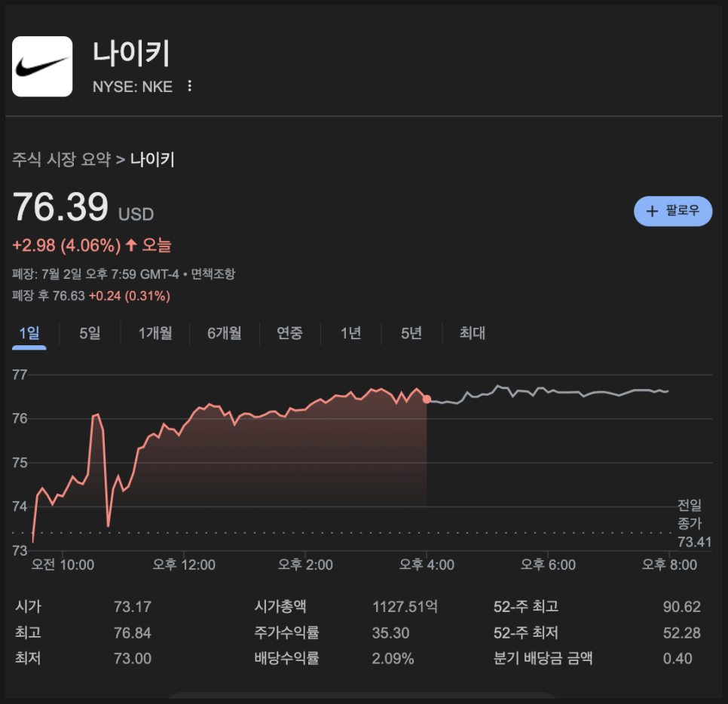Switch to the 5일 tab
The height and width of the screenshot is (704, 728).
coord(90,333)
